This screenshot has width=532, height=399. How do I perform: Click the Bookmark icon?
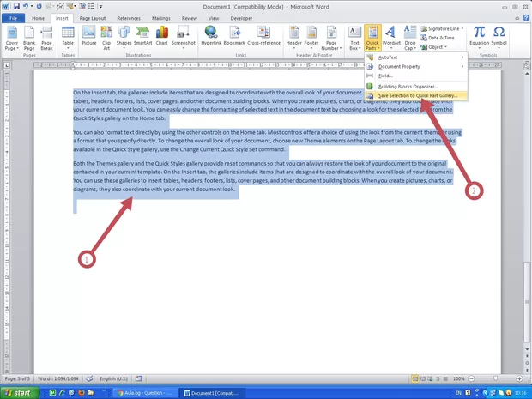pyautogui.click(x=234, y=36)
